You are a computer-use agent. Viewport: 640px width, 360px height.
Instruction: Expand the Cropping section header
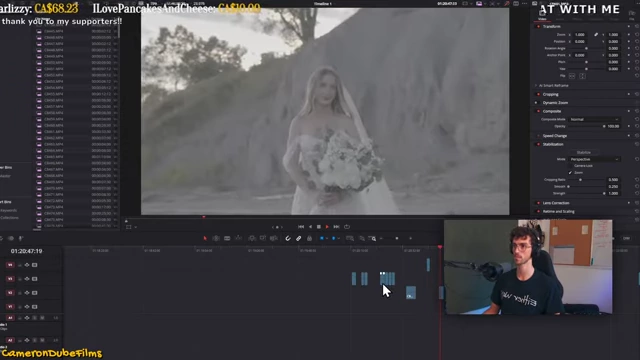[551, 94]
